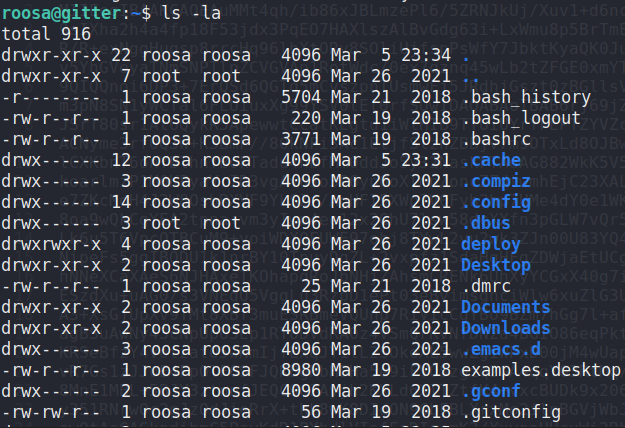Click the .bash_history filename

tap(525, 98)
